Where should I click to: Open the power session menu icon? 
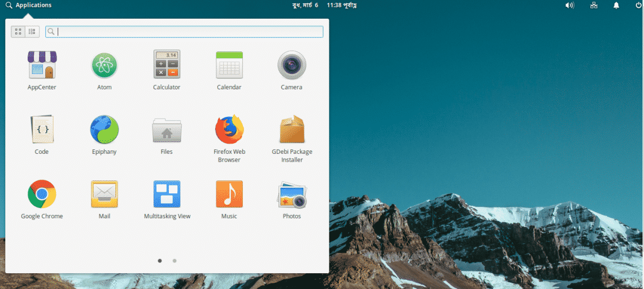638,5
